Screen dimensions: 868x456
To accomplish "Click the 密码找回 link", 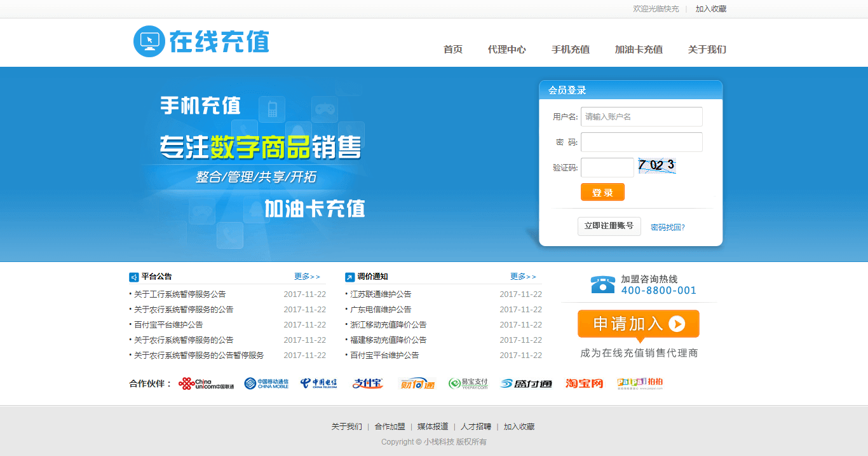I will coord(667,227).
